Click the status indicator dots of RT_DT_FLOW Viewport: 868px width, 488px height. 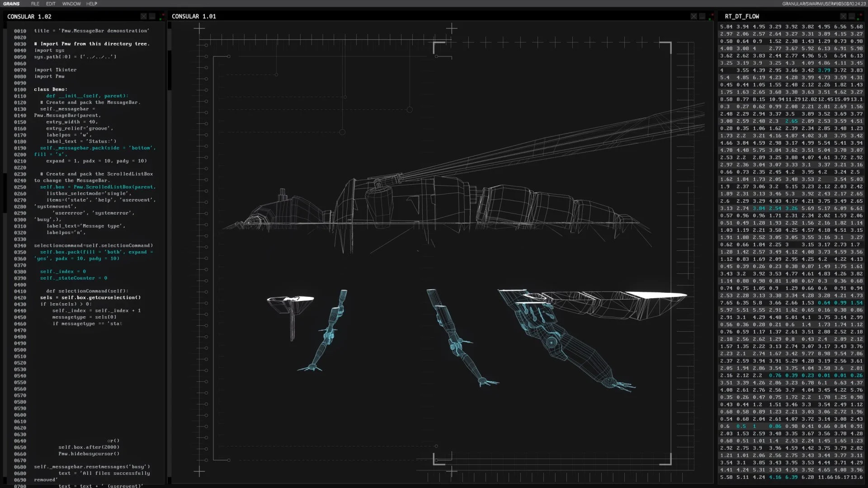tap(860, 17)
